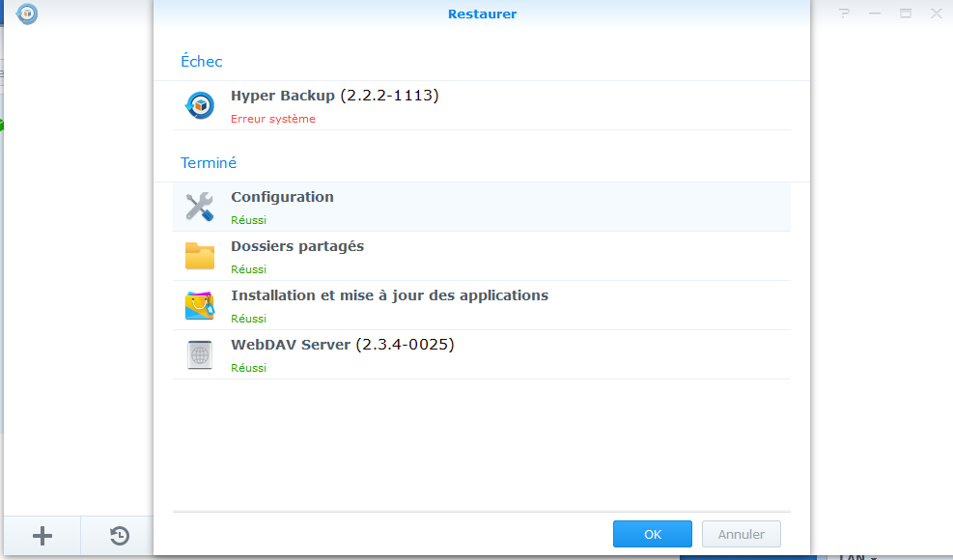
Task: Click Réussi status under Installation et mise à jour
Action: click(x=248, y=319)
